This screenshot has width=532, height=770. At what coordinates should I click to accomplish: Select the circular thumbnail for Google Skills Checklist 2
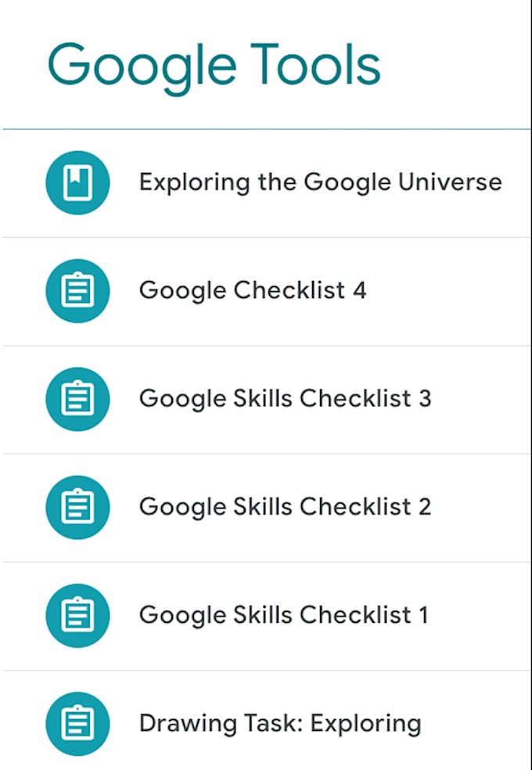point(78,506)
